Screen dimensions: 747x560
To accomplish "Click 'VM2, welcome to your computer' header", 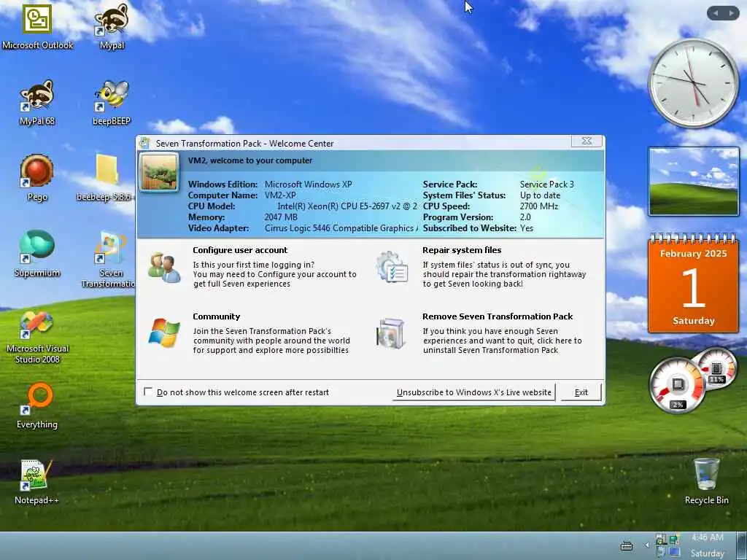I will (250, 160).
